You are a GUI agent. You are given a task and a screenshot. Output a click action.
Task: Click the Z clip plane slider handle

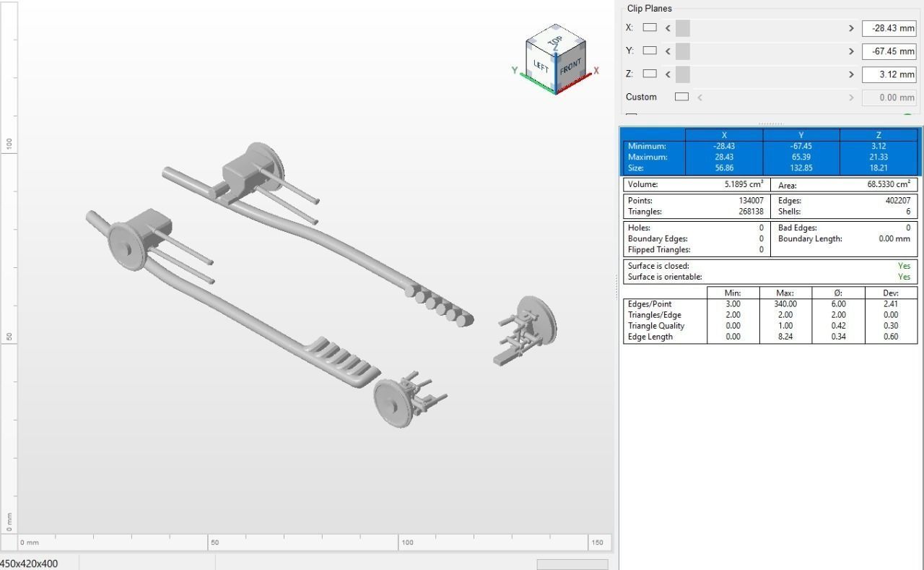[683, 74]
